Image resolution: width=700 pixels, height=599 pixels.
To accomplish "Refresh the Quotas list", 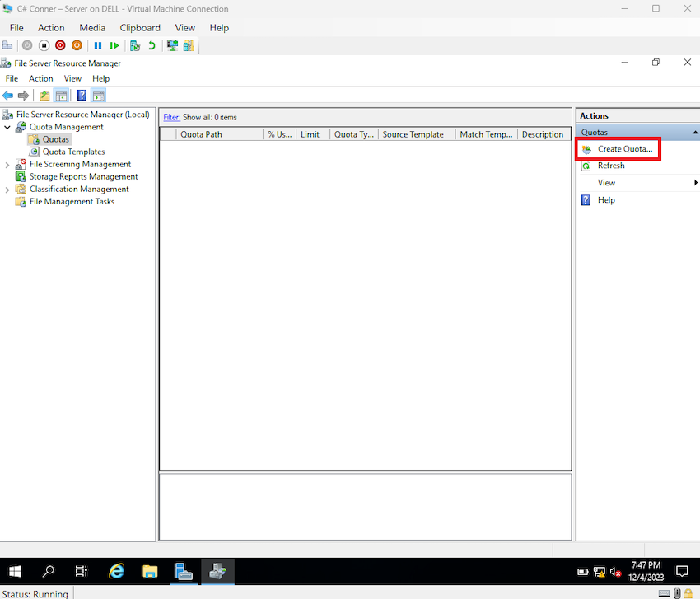I will click(614, 166).
